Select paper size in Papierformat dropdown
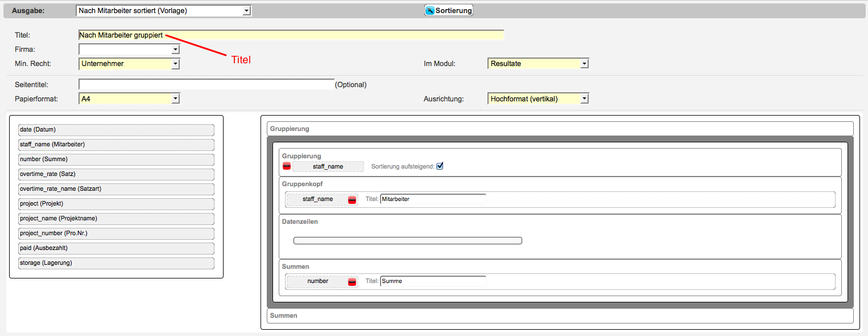This screenshot has width=868, height=336. pyautogui.click(x=129, y=99)
